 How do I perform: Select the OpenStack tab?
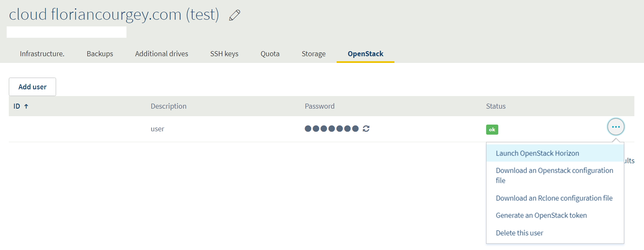[x=366, y=54]
